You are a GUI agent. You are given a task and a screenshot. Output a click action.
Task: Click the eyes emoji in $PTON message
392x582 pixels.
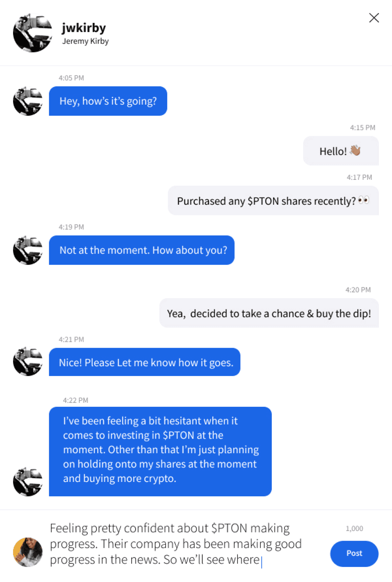point(364,200)
